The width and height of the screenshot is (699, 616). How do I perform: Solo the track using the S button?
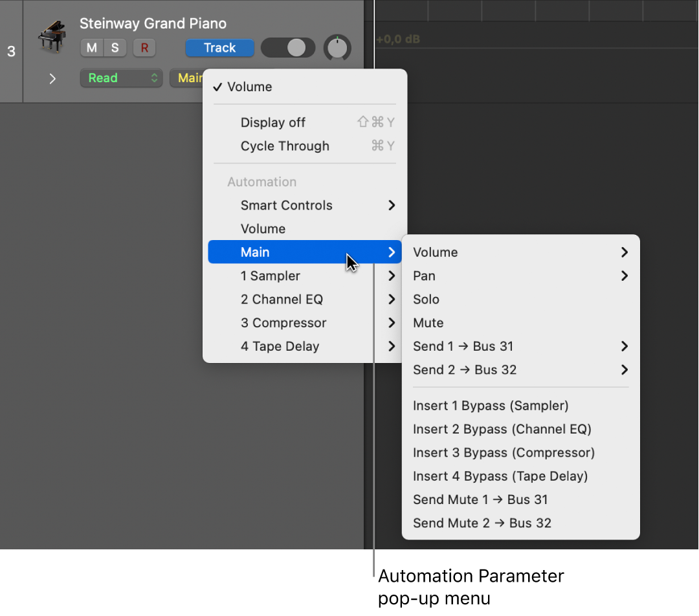point(114,48)
